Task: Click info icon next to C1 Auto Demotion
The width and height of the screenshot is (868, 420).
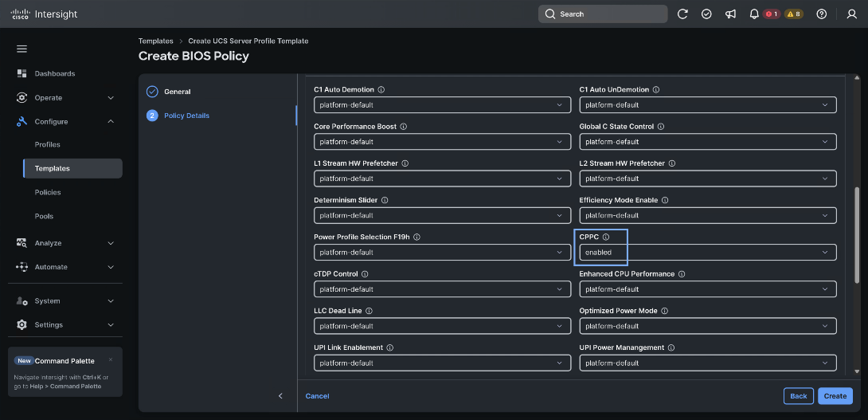Action: [x=381, y=90]
